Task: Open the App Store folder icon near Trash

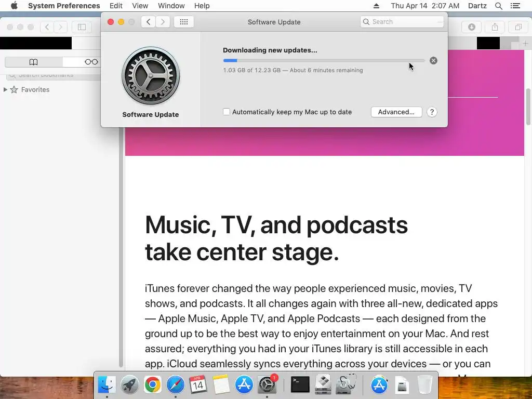Action: [379, 385]
